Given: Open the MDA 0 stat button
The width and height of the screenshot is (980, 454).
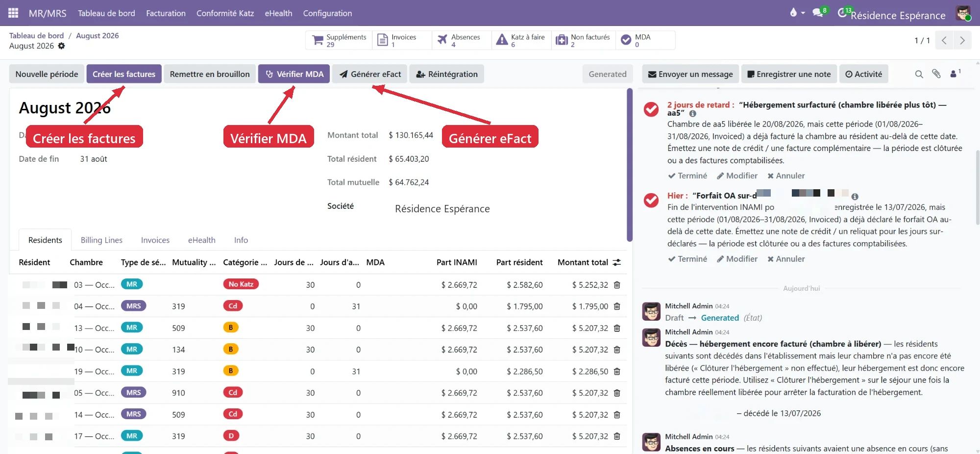Looking at the screenshot, I should [x=645, y=40].
